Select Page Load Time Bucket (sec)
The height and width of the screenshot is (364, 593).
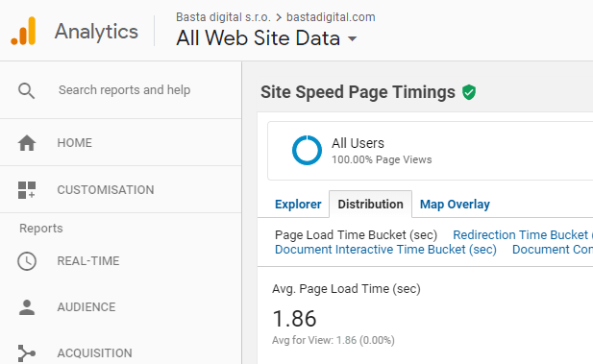pos(356,234)
